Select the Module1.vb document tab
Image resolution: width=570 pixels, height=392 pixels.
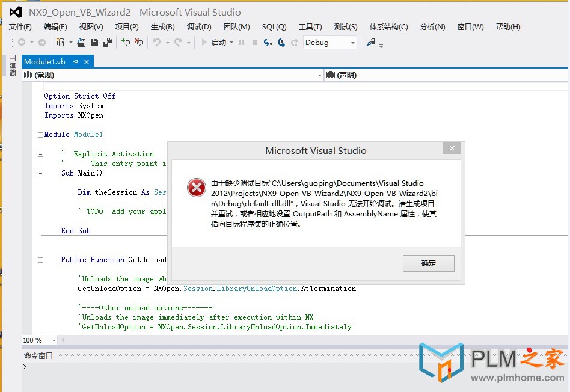(x=44, y=62)
